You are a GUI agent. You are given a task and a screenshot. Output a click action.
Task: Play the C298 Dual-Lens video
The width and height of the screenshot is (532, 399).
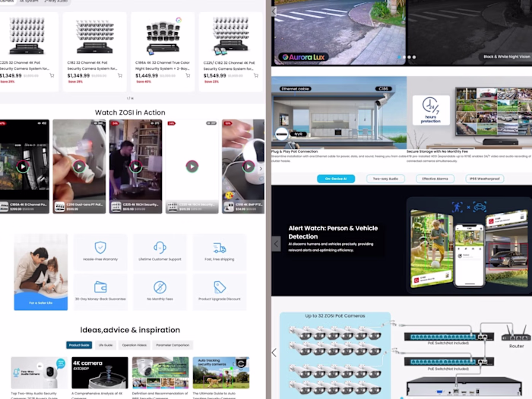[x=79, y=166]
